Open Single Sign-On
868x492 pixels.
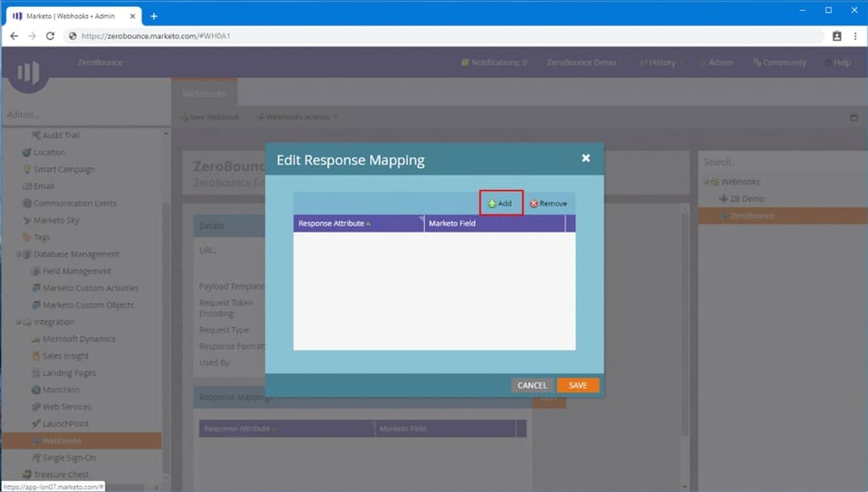click(64, 458)
